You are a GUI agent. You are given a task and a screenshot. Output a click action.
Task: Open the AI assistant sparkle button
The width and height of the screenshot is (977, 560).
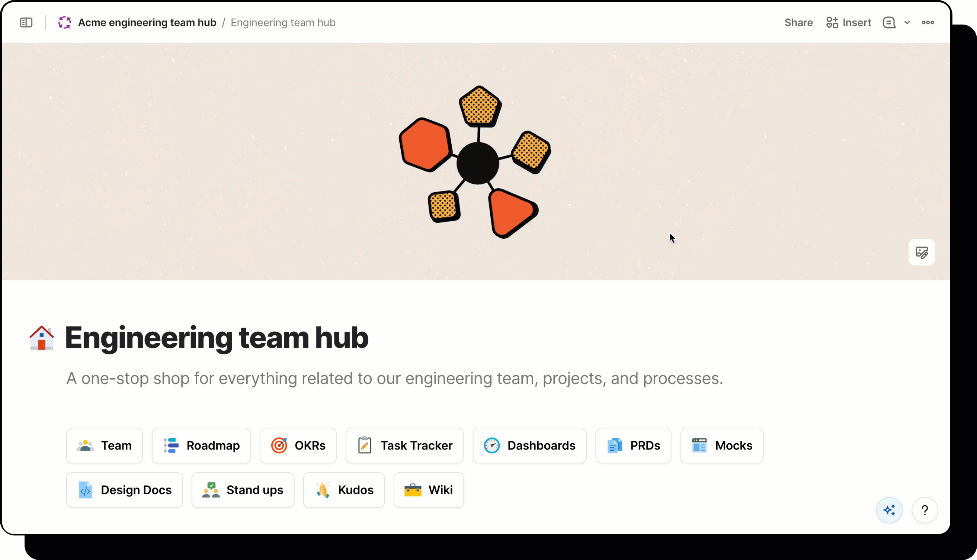pyautogui.click(x=889, y=511)
